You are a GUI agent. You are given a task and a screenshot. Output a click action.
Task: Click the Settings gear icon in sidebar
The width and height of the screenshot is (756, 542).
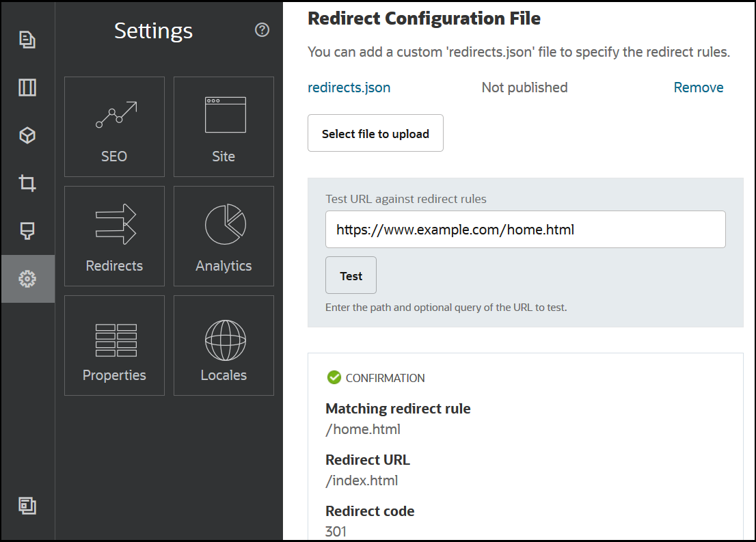click(x=27, y=279)
